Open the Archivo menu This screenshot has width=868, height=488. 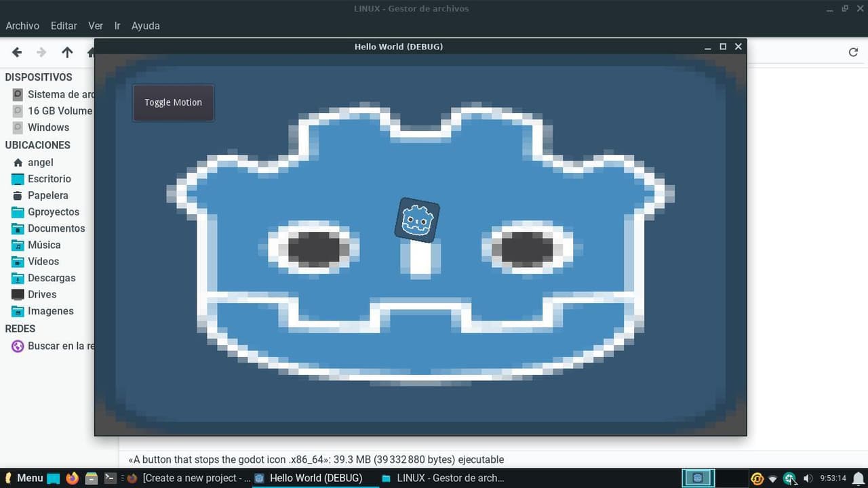[x=22, y=26]
